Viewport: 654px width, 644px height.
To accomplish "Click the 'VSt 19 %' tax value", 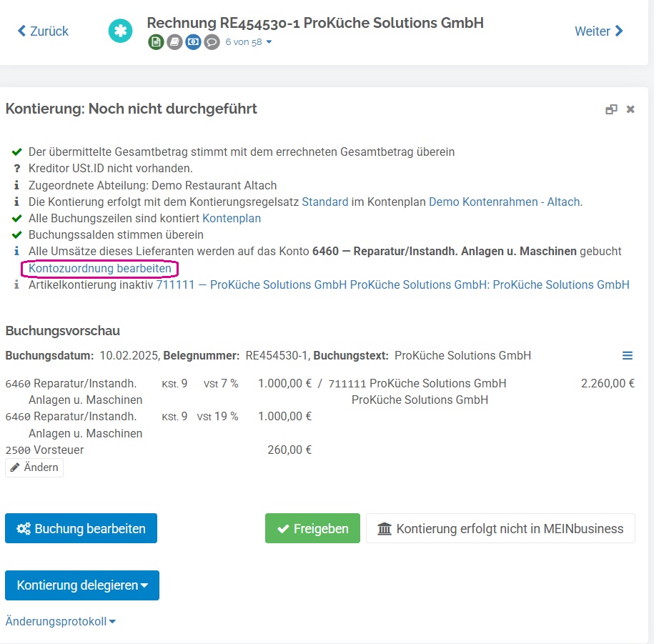I will (217, 416).
